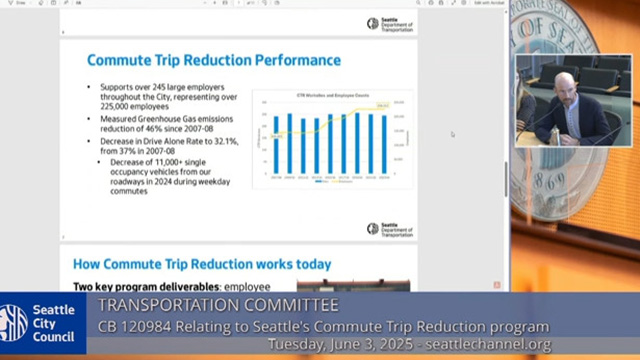Click 'How Commute Trip Reduction works today' heading
Viewport: 640px width, 360px height.
(202, 264)
